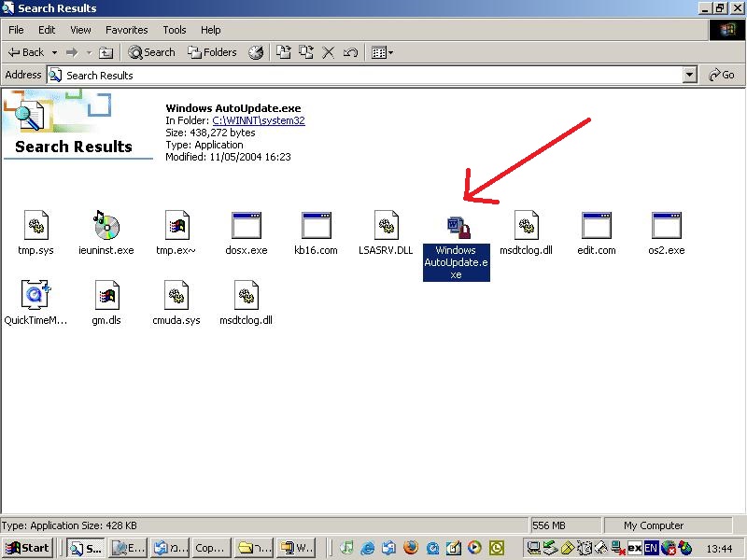
Task: Select the tmp.sys file icon
Action: click(35, 225)
